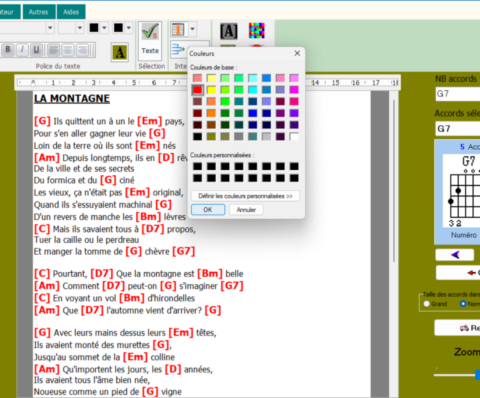The width and height of the screenshot is (480, 398).
Task: Click the [G7] chord after 'chèvre'
Action: point(184,251)
